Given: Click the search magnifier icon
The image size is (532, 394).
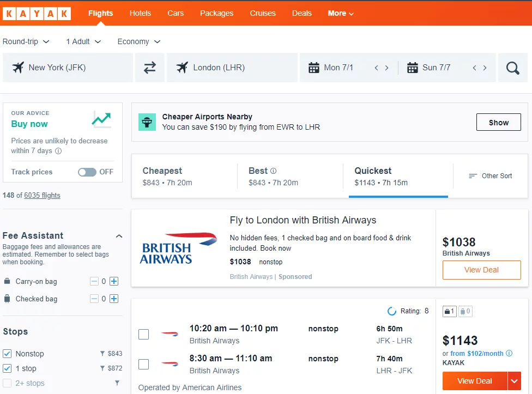Looking at the screenshot, I should coord(513,68).
